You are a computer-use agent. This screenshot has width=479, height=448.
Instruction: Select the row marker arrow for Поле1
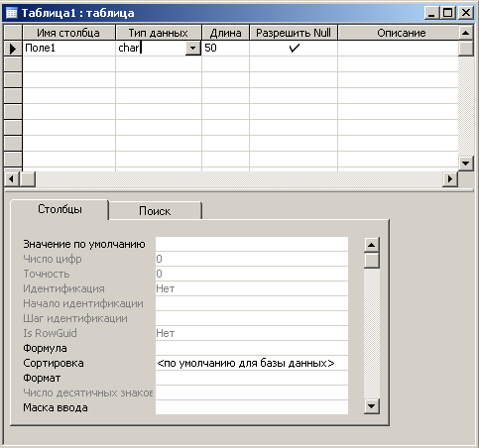tap(13, 49)
